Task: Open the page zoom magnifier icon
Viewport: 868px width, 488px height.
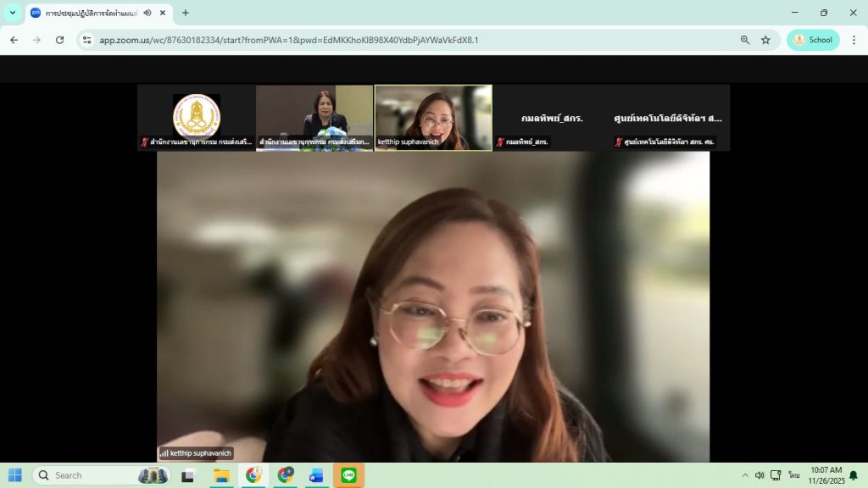Action: pos(745,40)
